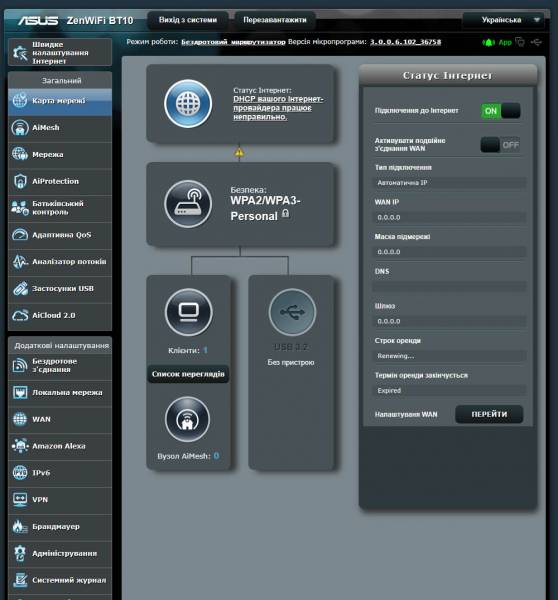Click the App link in header

505,42
